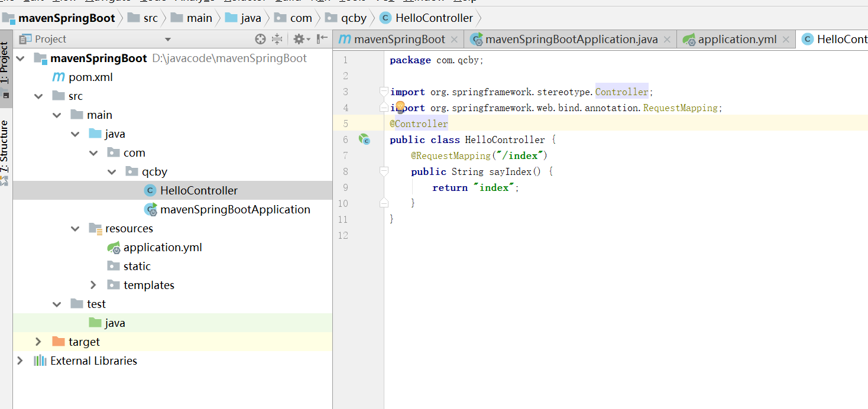The image size is (868, 409).
Task: Click the class name HelloController on line 6
Action: pos(505,139)
